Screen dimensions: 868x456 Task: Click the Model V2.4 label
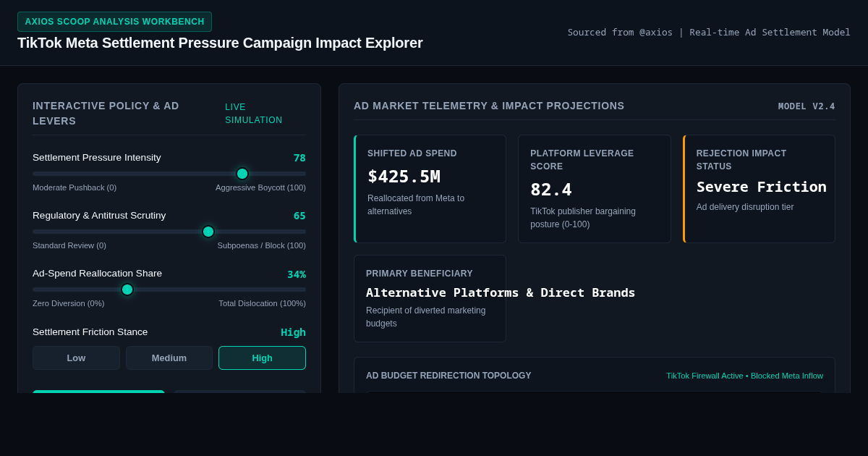pos(807,106)
